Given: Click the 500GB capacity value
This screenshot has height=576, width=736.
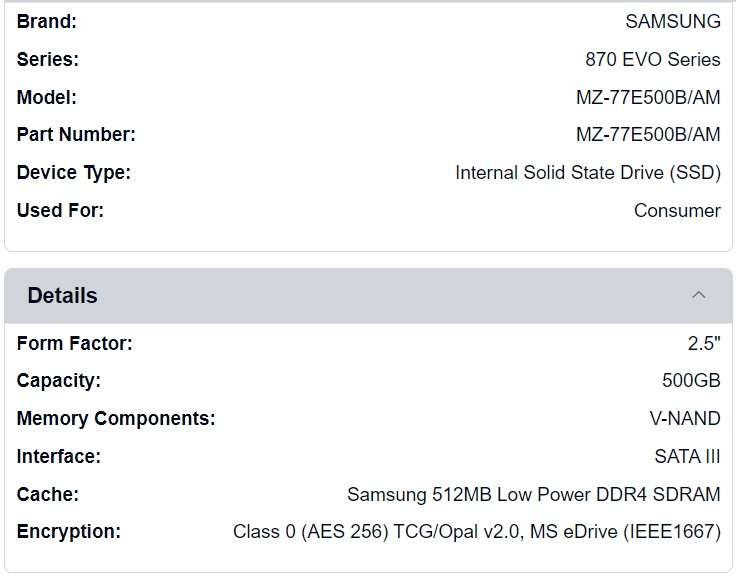Looking at the screenshot, I should tap(691, 381).
